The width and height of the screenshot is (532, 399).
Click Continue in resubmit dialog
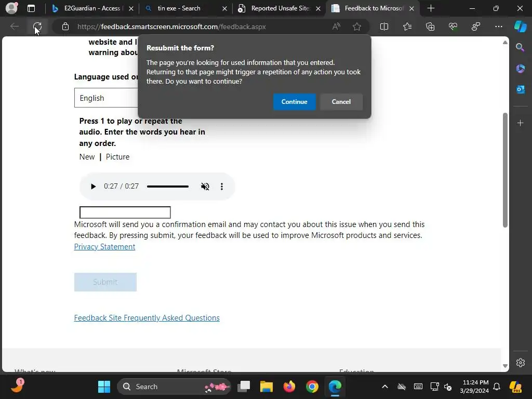pos(294,102)
